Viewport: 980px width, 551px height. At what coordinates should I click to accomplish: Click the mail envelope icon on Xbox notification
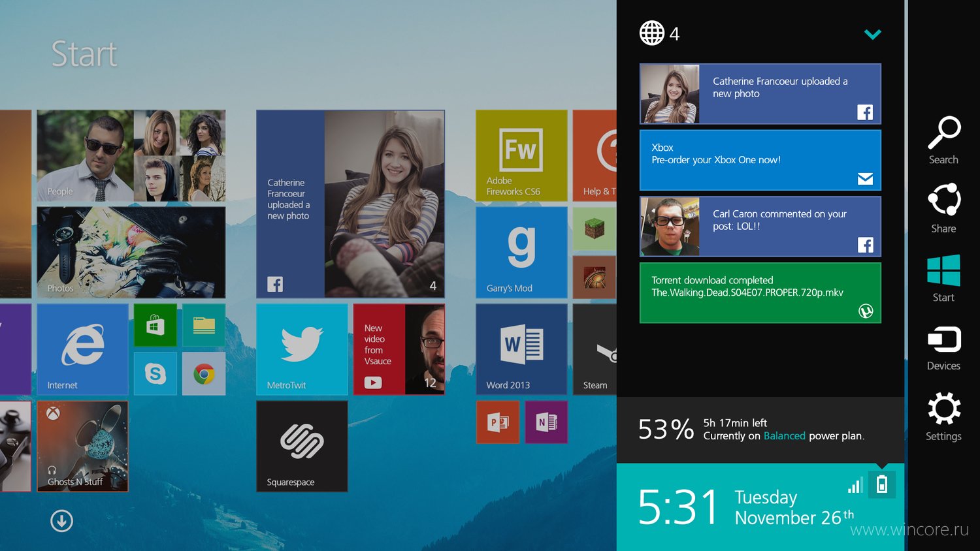[865, 179]
